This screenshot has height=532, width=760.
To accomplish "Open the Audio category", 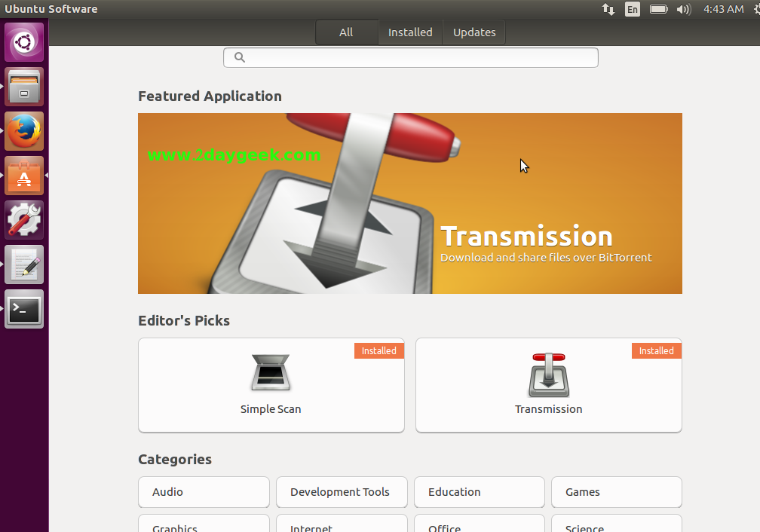I will pyautogui.click(x=204, y=492).
